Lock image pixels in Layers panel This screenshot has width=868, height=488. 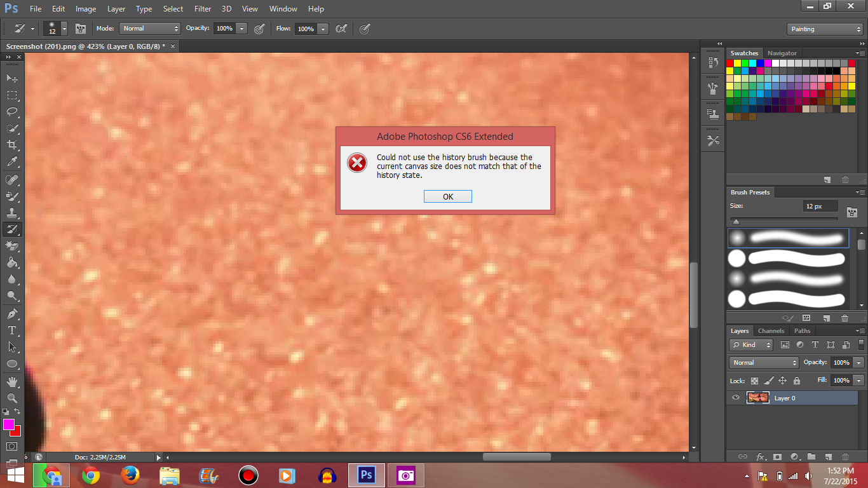[768, 381]
